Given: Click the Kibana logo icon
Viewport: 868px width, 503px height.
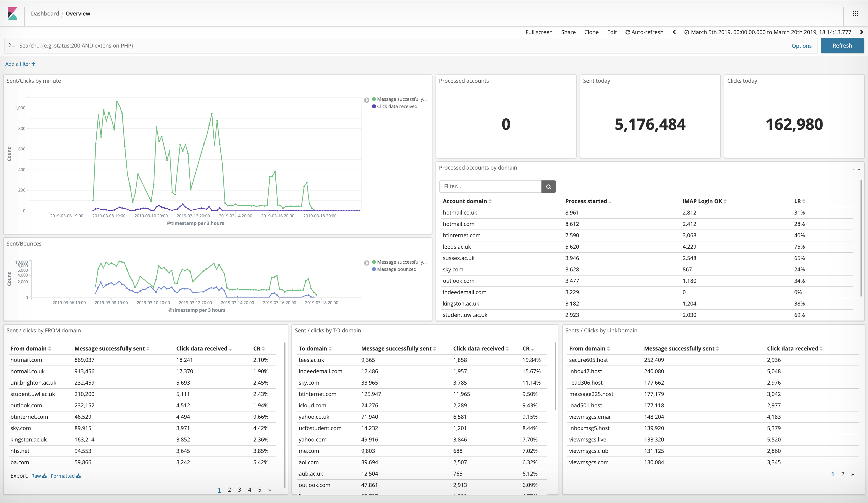Looking at the screenshot, I should 12,13.
